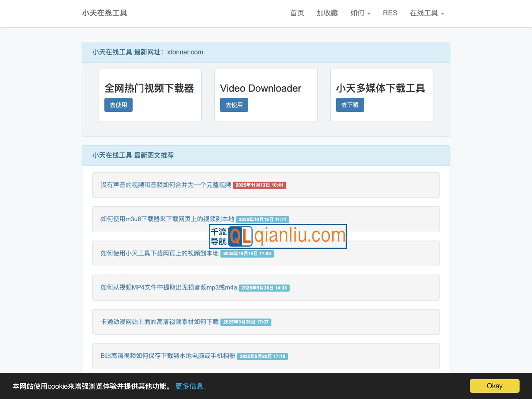Open the cartoon anime video download article
The width and height of the screenshot is (532, 399).
point(159,321)
